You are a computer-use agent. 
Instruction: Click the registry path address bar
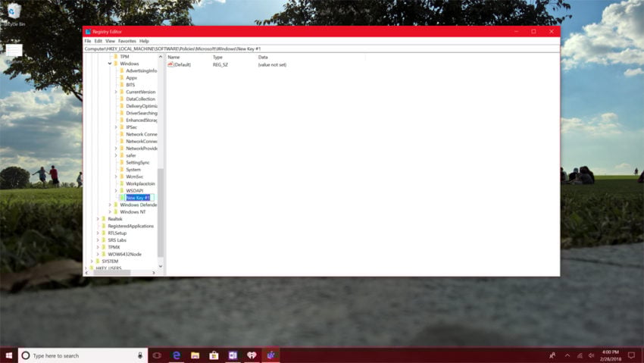pyautogui.click(x=321, y=49)
